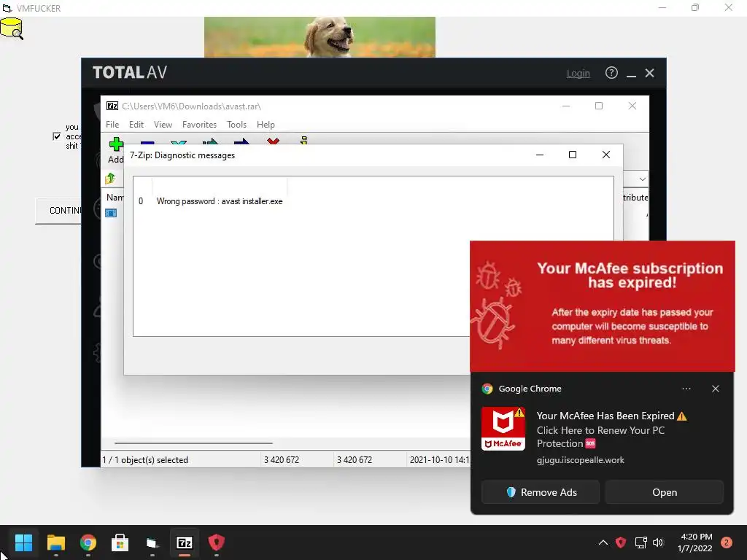Viewport: 747px width, 560px height.
Task: Open the Tools menu in 7-Zip
Action: [237, 124]
